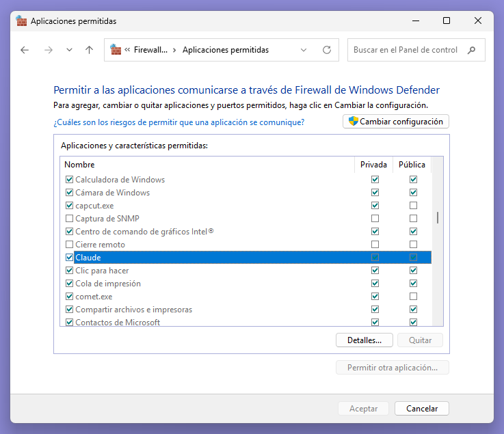Click the Back navigation arrow
Screen dimensions: 504x434
(25, 50)
